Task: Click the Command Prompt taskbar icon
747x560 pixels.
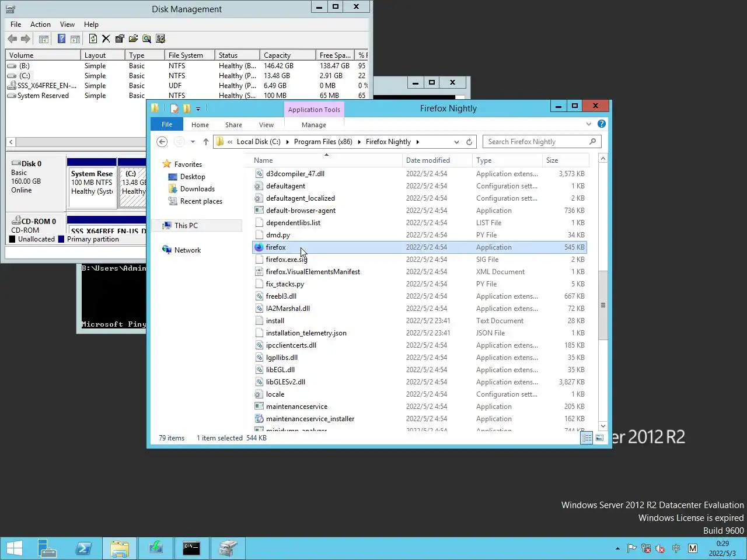Action: pyautogui.click(x=191, y=548)
